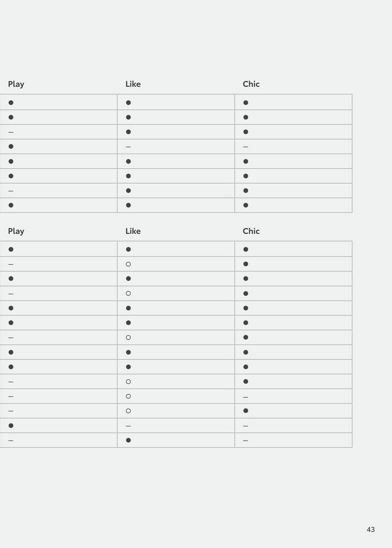392x548 pixels.
Task: Select the only dash in upper Like column
Action: tap(128, 147)
